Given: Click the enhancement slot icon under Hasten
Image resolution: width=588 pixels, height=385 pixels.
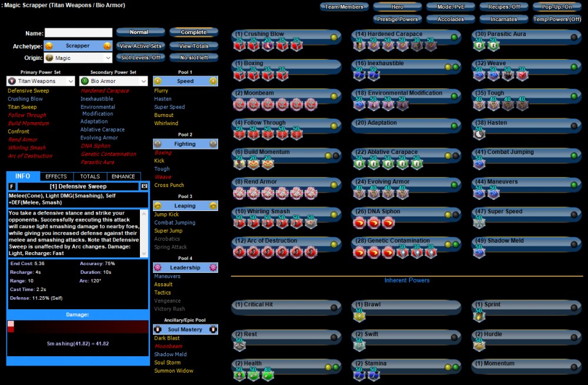Looking at the screenshot, I should [480, 134].
